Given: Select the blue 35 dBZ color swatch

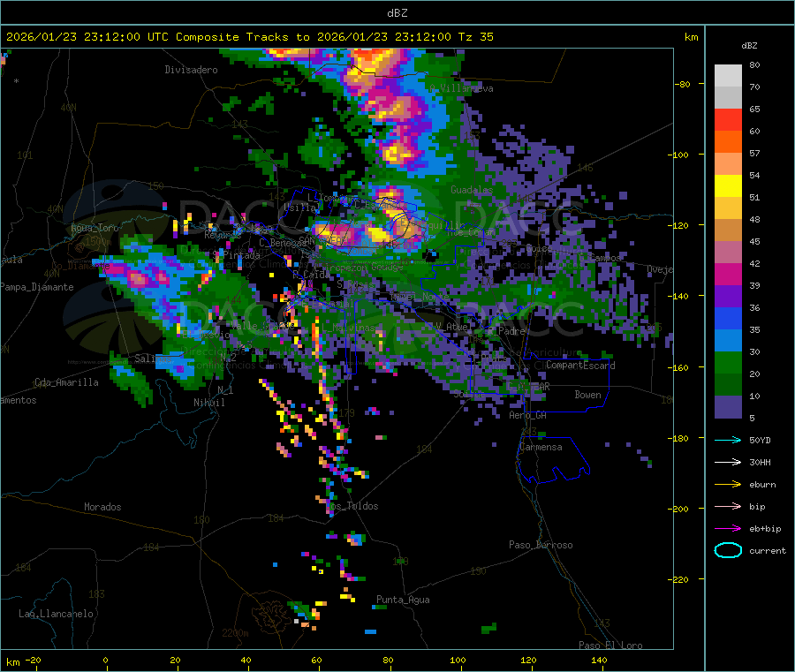Looking at the screenshot, I should (728, 318).
